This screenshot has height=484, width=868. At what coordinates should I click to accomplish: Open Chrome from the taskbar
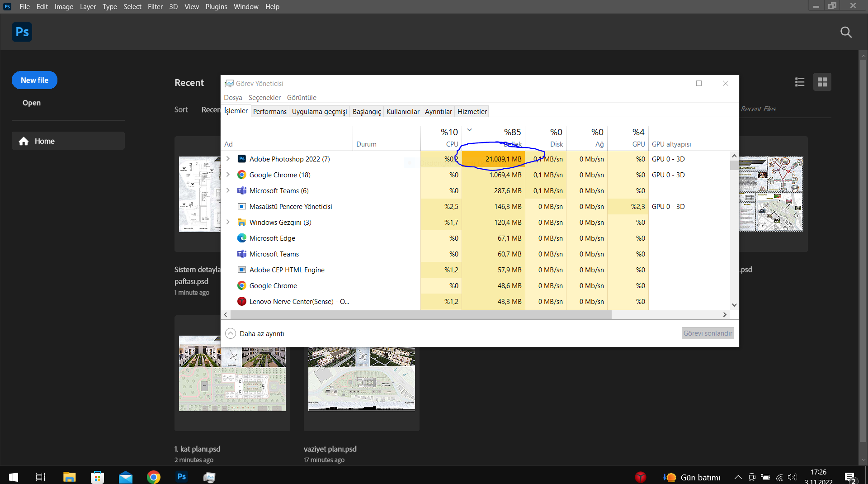click(x=154, y=477)
